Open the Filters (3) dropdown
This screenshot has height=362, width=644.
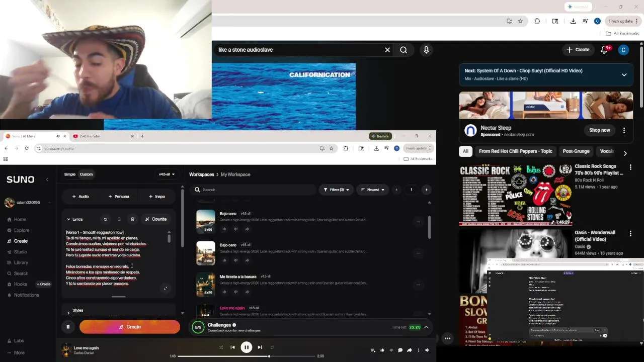click(337, 190)
